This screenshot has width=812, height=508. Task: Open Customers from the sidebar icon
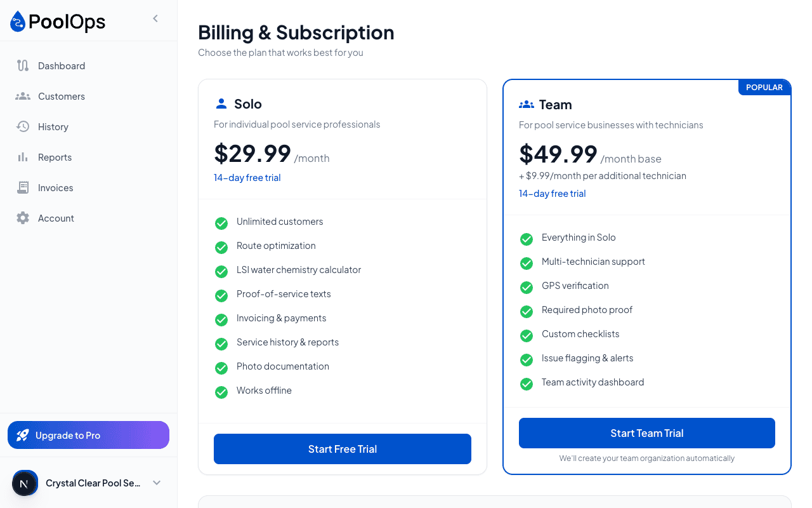click(22, 96)
